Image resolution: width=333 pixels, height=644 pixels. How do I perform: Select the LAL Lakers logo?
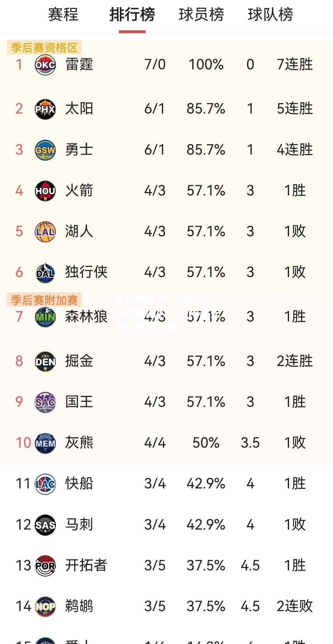pyautogui.click(x=45, y=232)
